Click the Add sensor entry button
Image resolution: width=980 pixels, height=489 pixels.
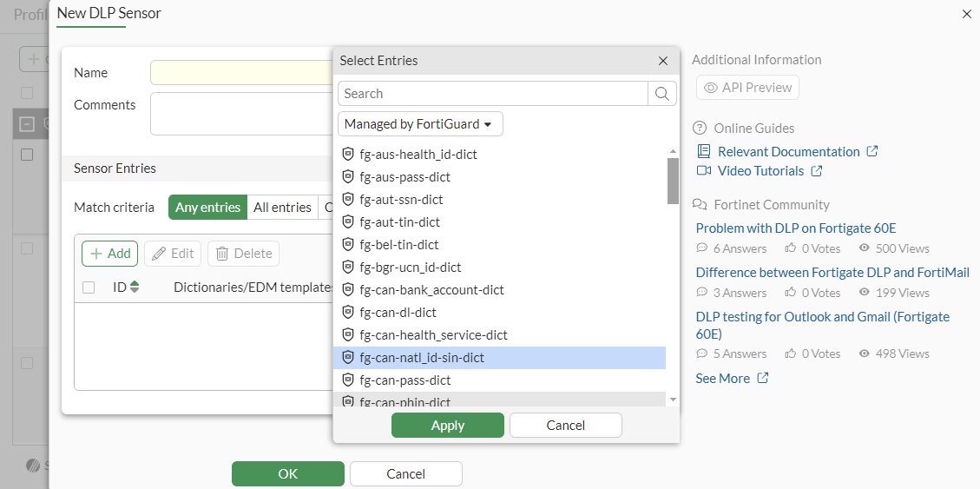click(109, 254)
